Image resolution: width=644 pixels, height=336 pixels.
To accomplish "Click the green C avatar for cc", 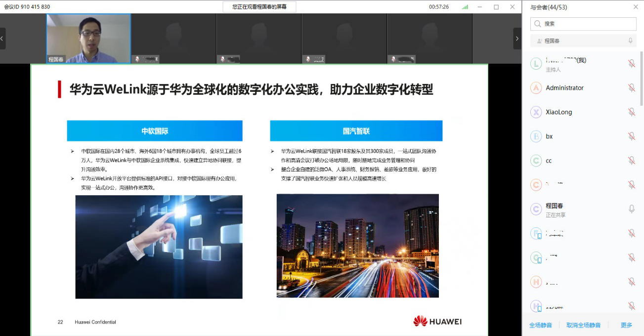I will (x=536, y=161).
